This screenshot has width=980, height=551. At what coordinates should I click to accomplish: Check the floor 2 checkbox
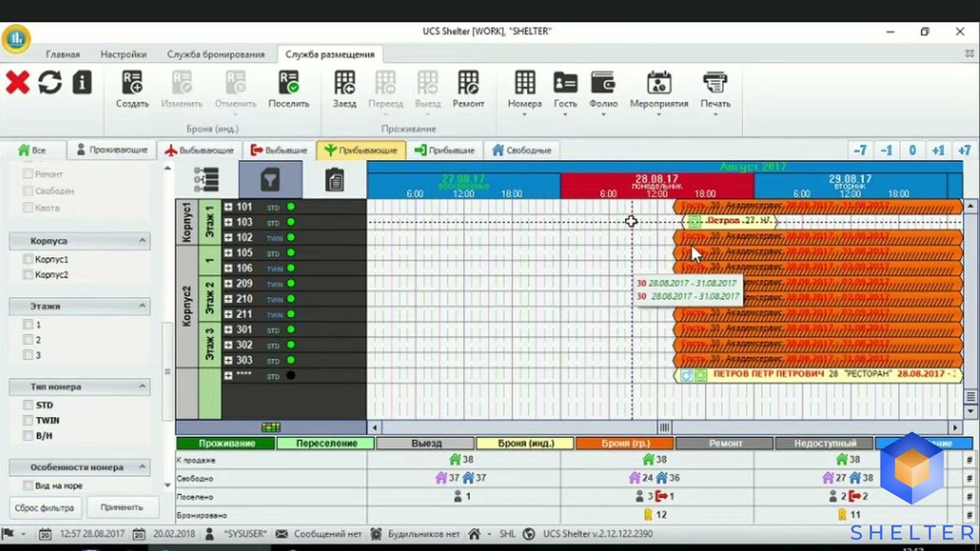coord(28,341)
